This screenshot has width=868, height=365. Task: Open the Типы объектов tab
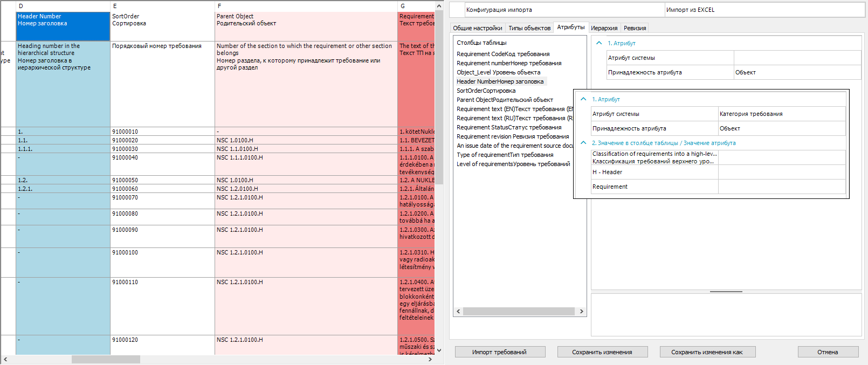[529, 28]
